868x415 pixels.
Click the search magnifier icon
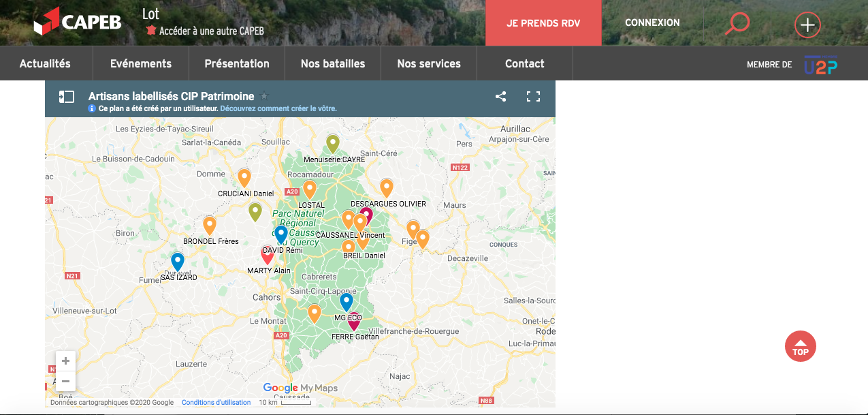coord(737,23)
